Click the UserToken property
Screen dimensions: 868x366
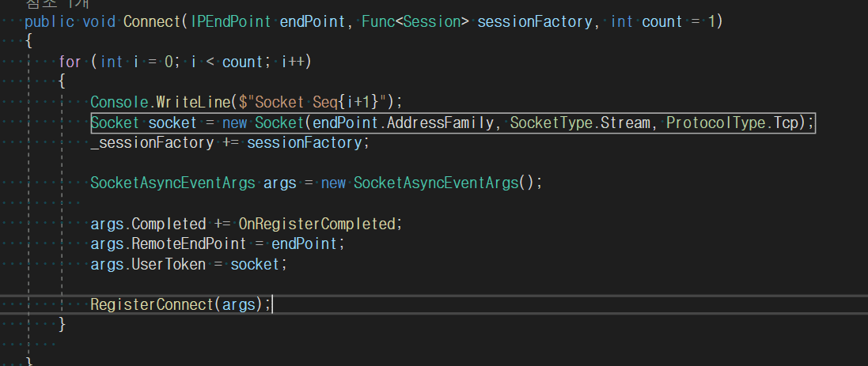click(167, 264)
